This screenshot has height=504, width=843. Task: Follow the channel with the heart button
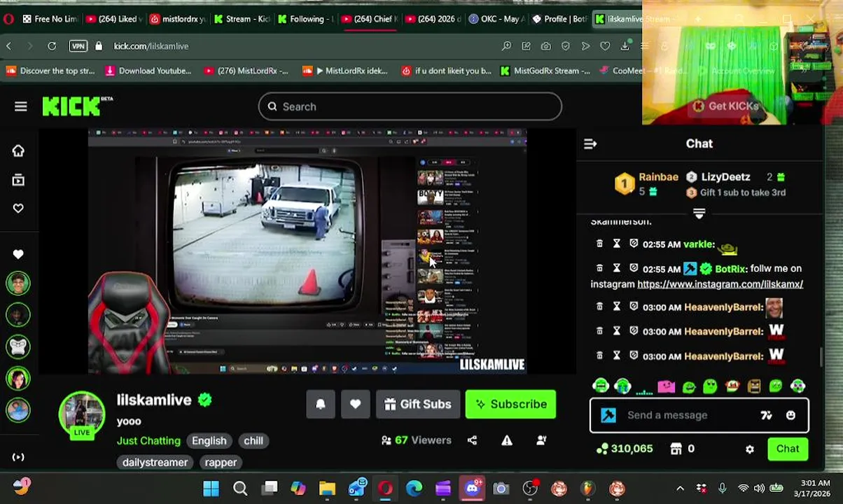(x=355, y=404)
